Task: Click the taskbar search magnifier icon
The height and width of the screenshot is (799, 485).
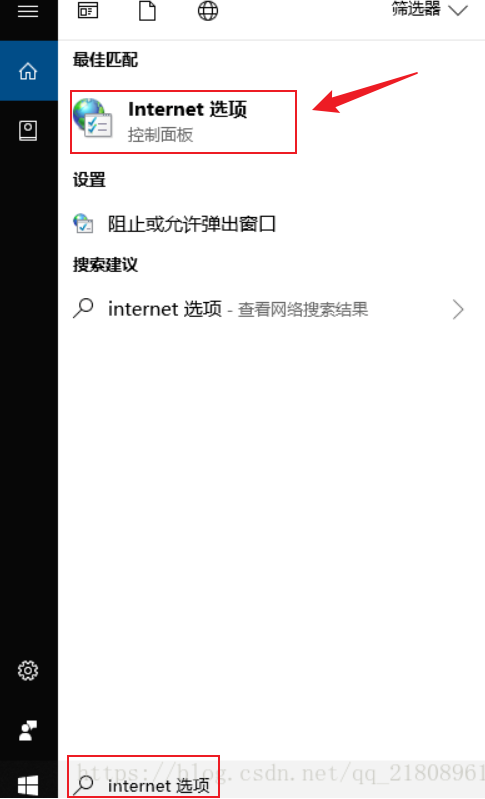Action: click(84, 785)
